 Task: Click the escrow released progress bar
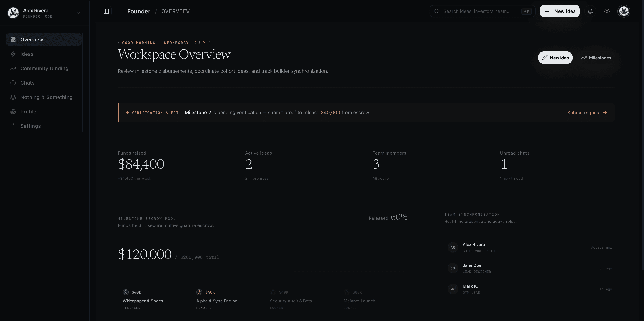point(263,271)
